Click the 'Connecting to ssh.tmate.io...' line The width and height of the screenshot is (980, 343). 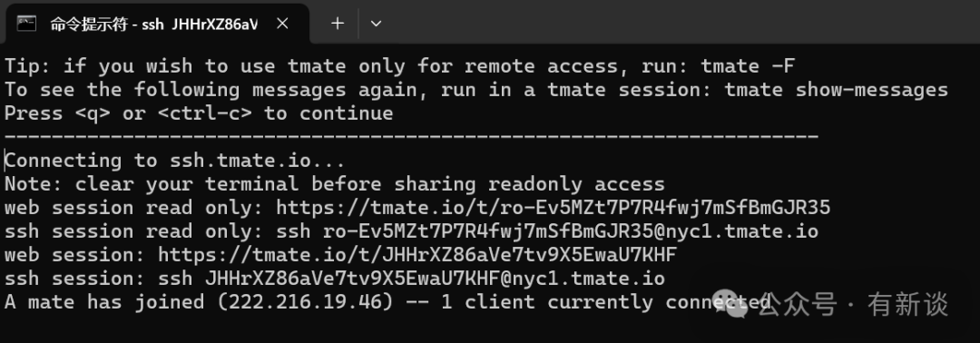175,161
